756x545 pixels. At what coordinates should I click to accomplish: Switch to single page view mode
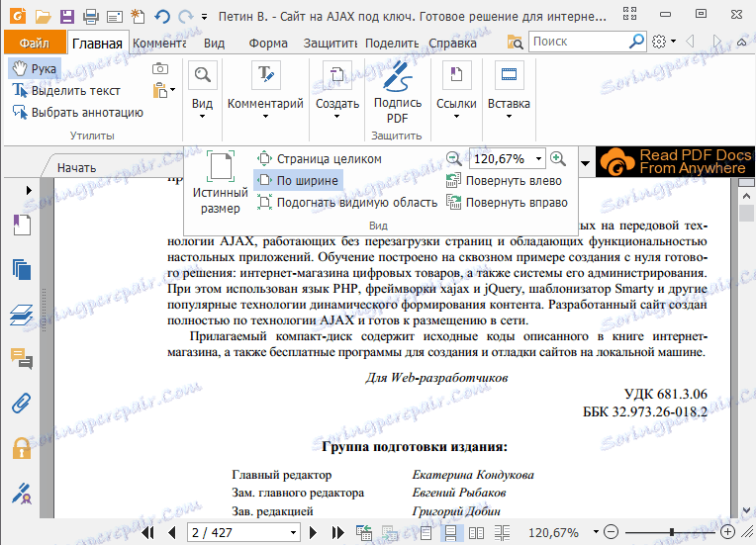click(425, 532)
